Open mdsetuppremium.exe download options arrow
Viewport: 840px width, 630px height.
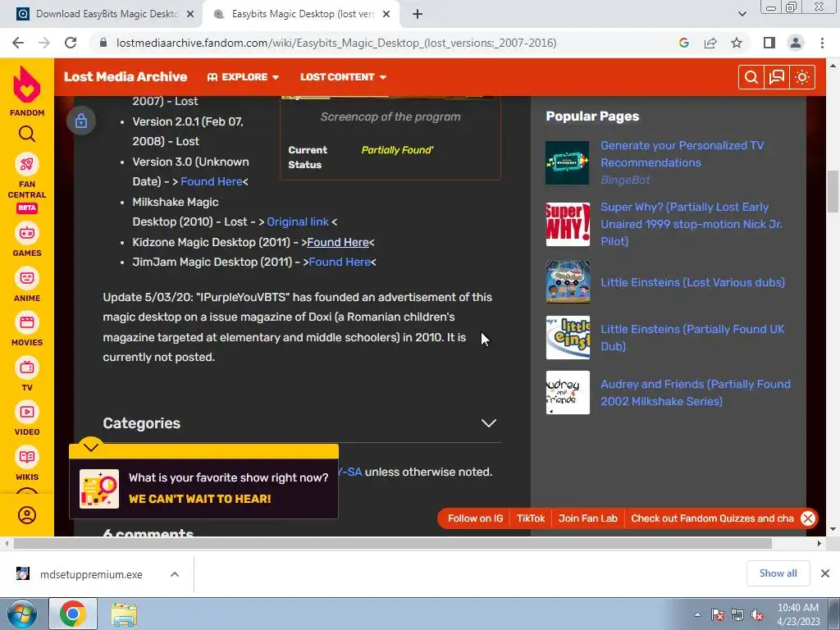click(174, 574)
